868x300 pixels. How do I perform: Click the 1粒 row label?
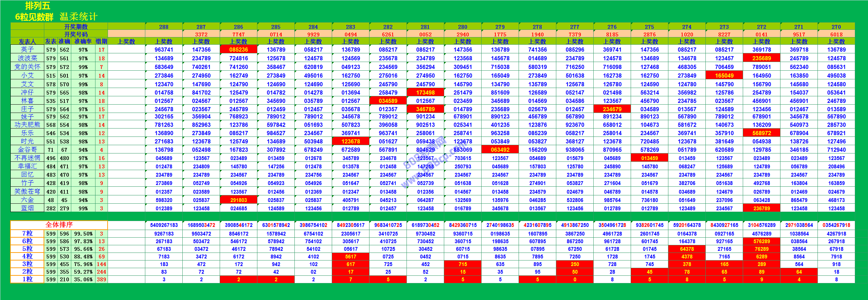pyautogui.click(x=27, y=279)
